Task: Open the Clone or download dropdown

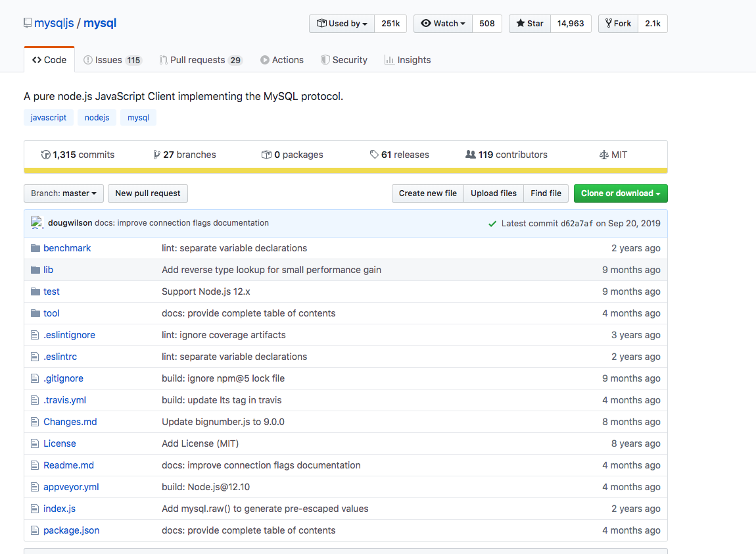Action: pos(620,193)
